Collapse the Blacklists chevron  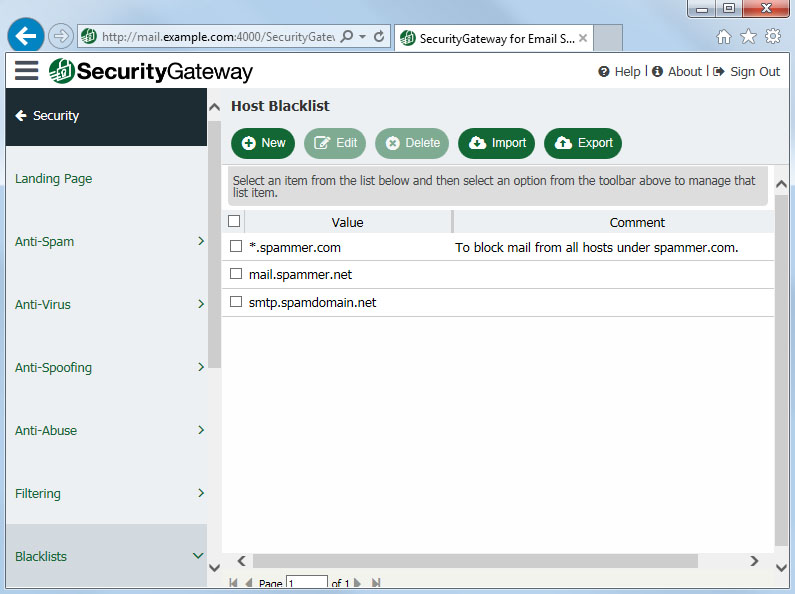pyautogui.click(x=198, y=555)
